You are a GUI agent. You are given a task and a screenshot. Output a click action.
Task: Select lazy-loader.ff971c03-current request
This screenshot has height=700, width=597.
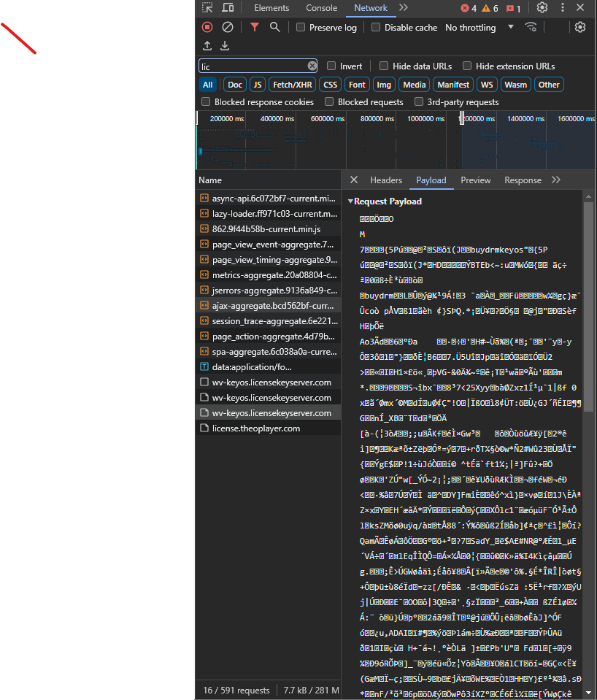point(268,213)
